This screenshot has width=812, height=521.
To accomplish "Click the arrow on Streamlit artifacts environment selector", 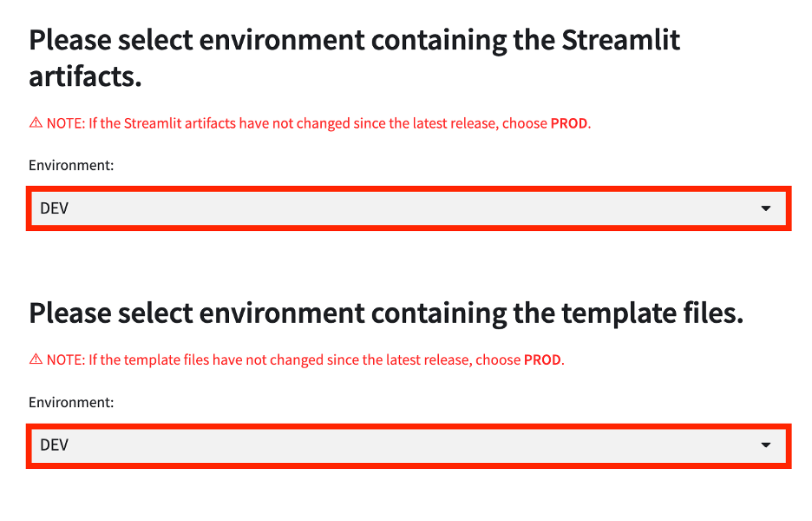I will (765, 208).
